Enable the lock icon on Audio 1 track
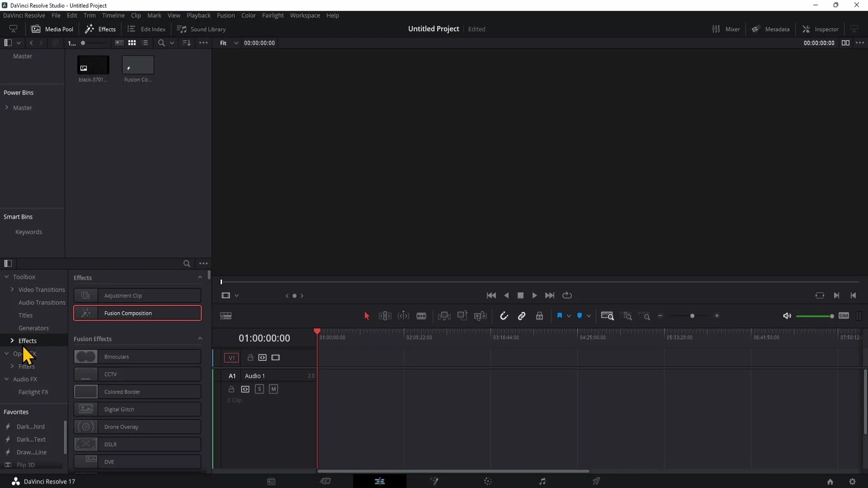The width and height of the screenshot is (868, 488). [231, 389]
